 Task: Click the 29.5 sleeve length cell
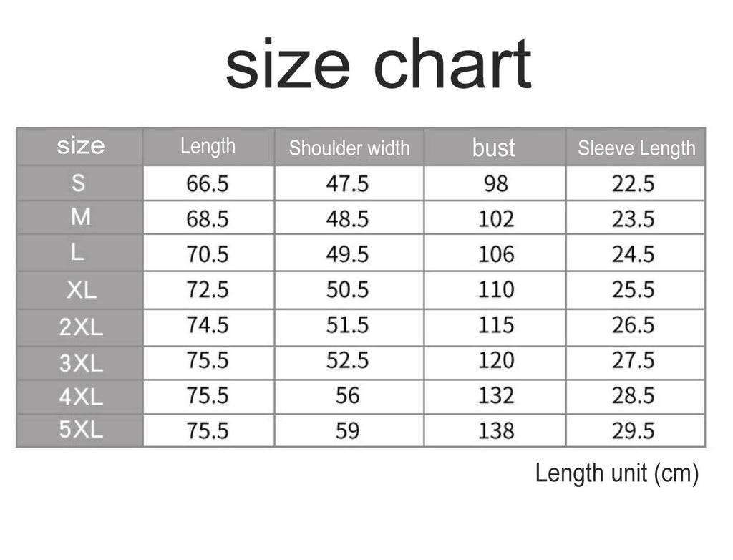click(634, 430)
